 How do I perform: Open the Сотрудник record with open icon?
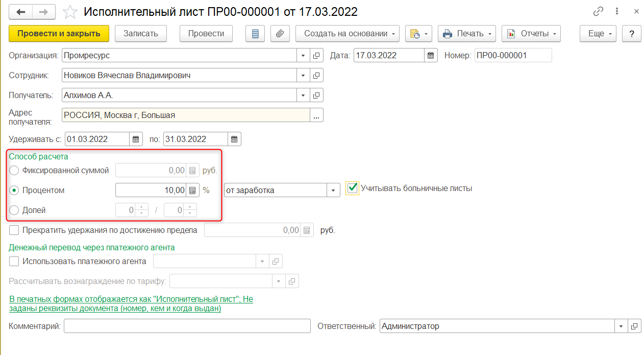tap(316, 76)
